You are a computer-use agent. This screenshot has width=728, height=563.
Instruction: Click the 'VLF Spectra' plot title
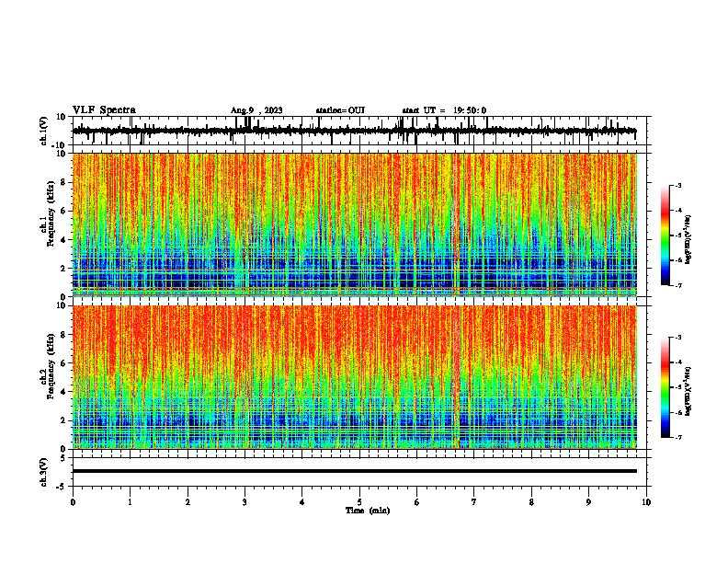point(104,110)
